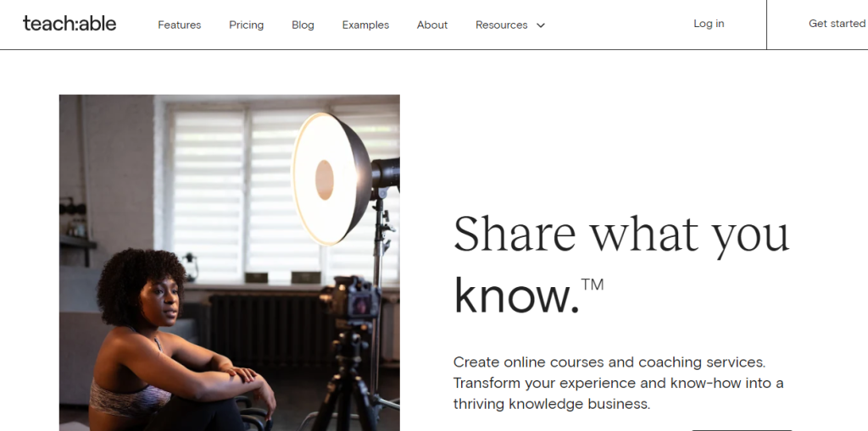Open the Blog link
868x431 pixels.
(303, 25)
